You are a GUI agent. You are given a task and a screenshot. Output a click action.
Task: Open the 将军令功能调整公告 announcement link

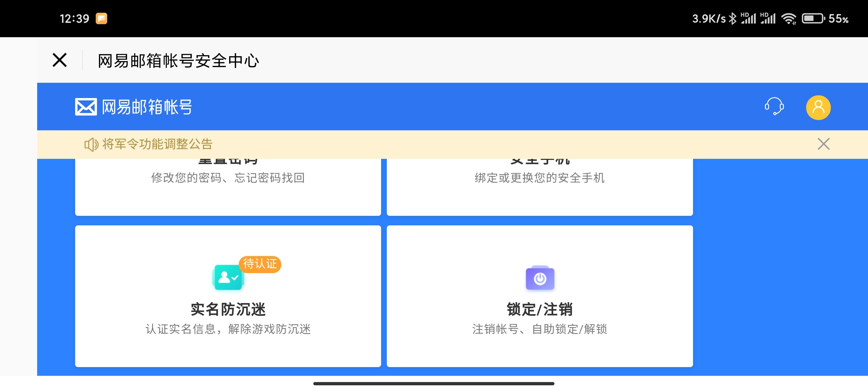tap(157, 144)
